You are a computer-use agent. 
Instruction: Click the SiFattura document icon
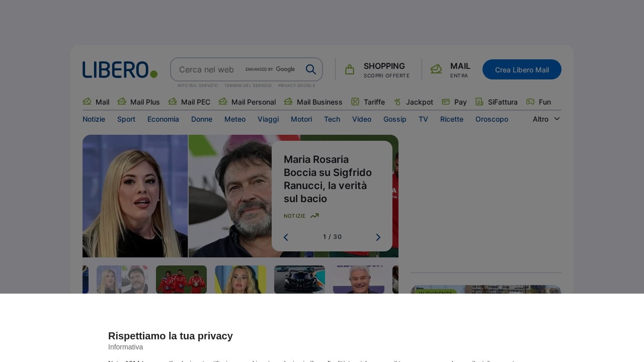(479, 102)
